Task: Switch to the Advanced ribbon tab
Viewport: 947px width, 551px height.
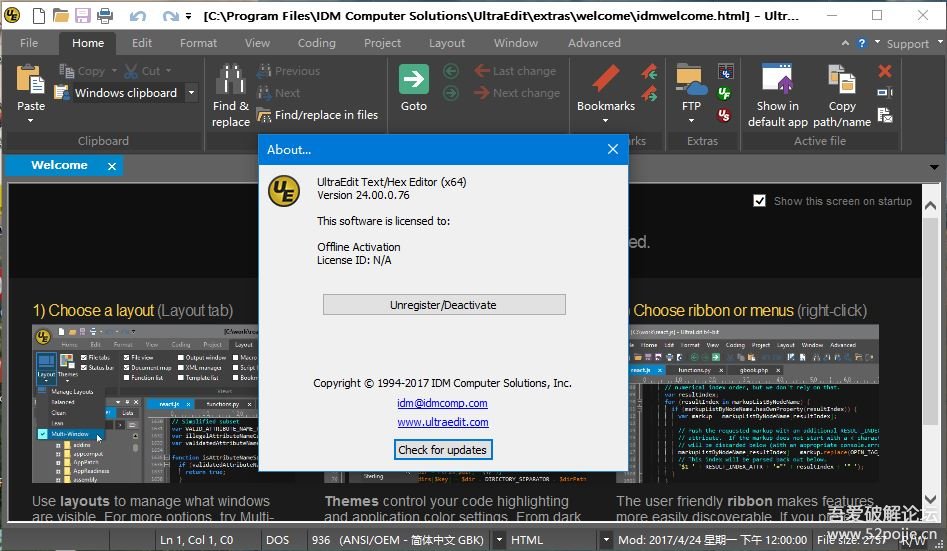Action: (594, 43)
